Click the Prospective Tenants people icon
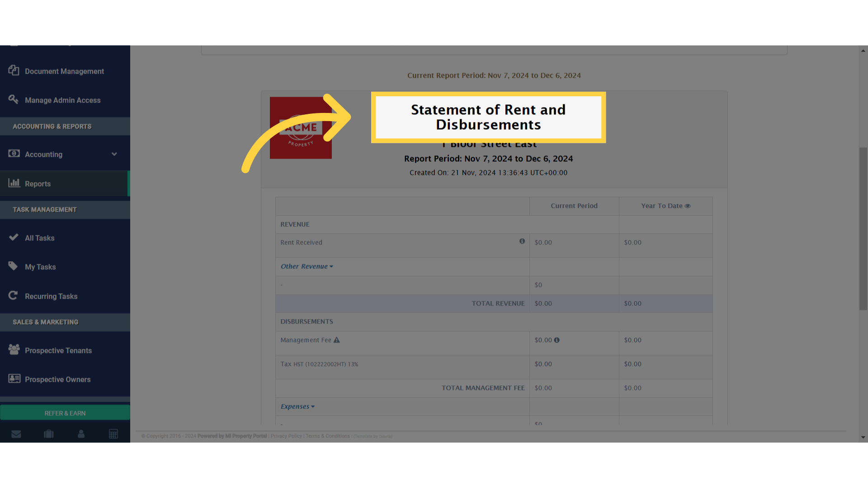Viewport: 868px width, 488px height. [x=14, y=349]
